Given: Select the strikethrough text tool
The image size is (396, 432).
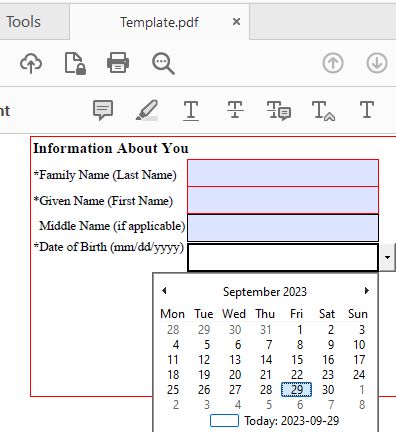Looking at the screenshot, I should click(x=235, y=110).
